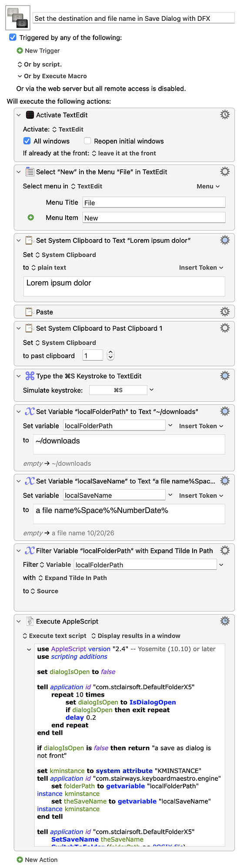This screenshot has width=240, height=868.
Task: Collapse the AppleScript text disclosure chevron
Action: (x=29, y=649)
